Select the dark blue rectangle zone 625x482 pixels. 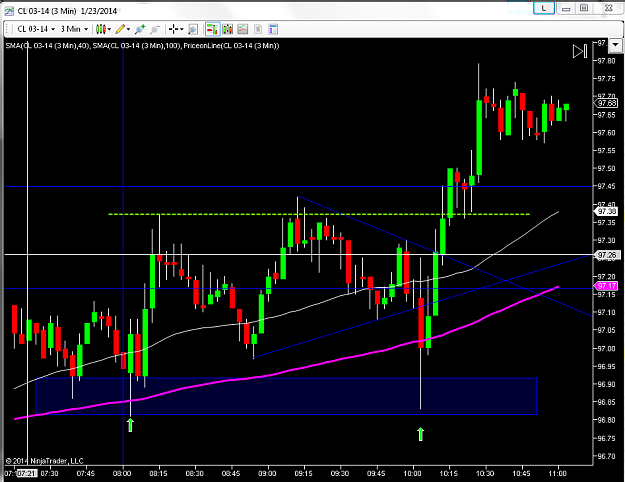pyautogui.click(x=286, y=396)
